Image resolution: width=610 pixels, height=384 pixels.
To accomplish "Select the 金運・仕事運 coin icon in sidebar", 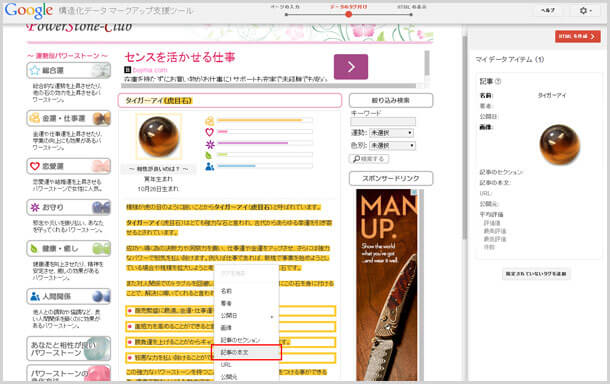I will (35, 118).
